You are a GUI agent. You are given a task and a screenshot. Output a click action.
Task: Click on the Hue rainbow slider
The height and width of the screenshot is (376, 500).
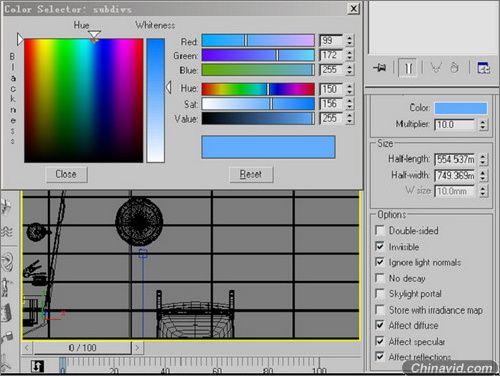258,89
